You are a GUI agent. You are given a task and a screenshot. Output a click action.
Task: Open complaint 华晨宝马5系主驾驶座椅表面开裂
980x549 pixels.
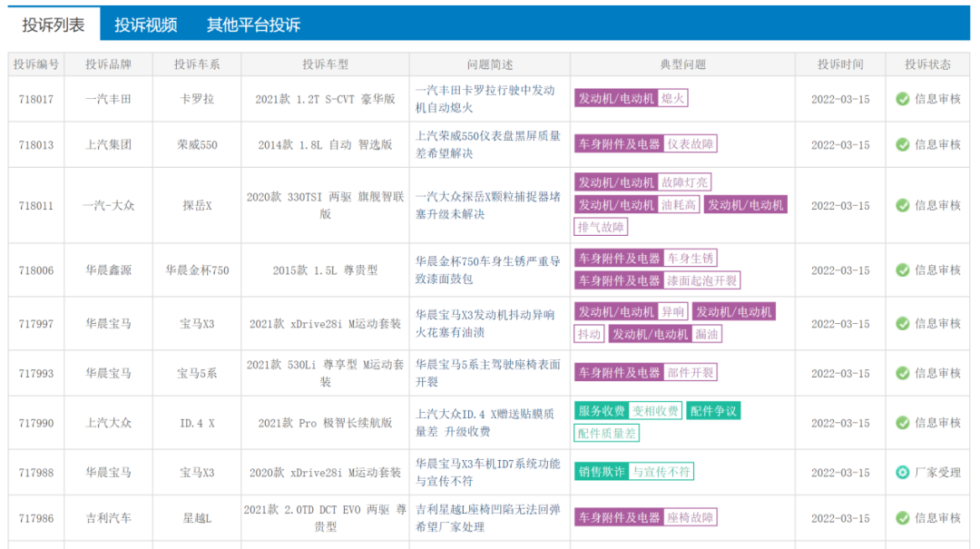click(x=488, y=373)
